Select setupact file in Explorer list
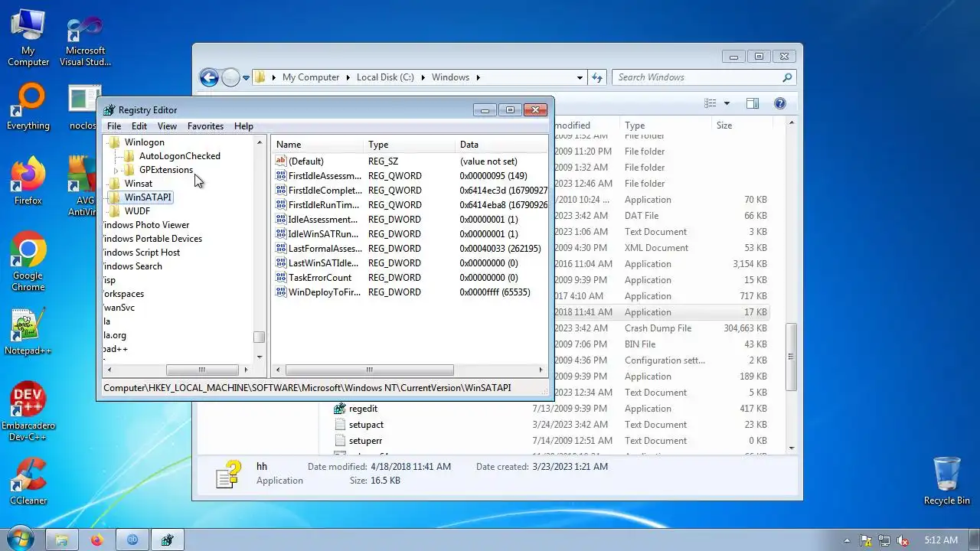Viewport: 980px width, 551px height. tap(366, 425)
